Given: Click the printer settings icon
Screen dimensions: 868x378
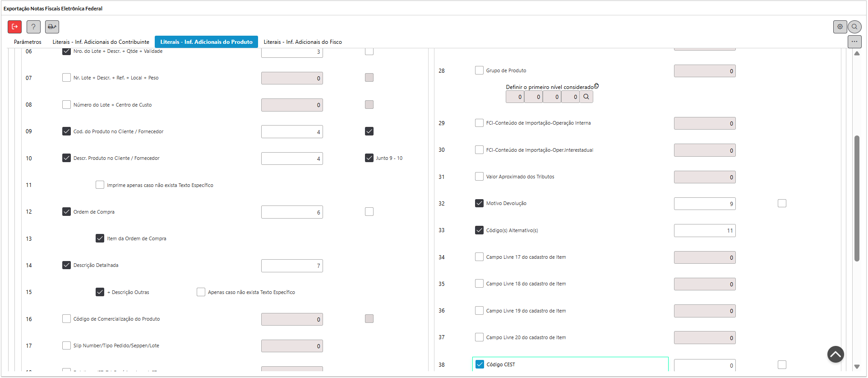Looking at the screenshot, I should tap(52, 27).
